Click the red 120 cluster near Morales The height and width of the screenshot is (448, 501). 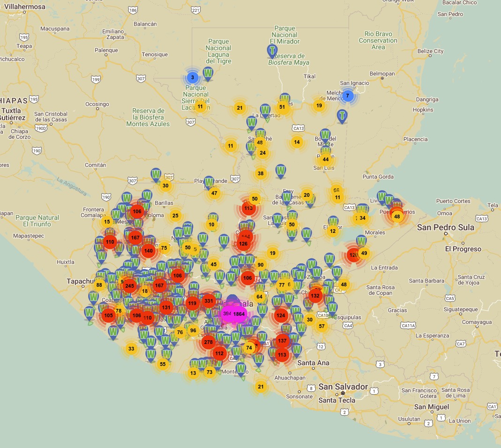(353, 255)
